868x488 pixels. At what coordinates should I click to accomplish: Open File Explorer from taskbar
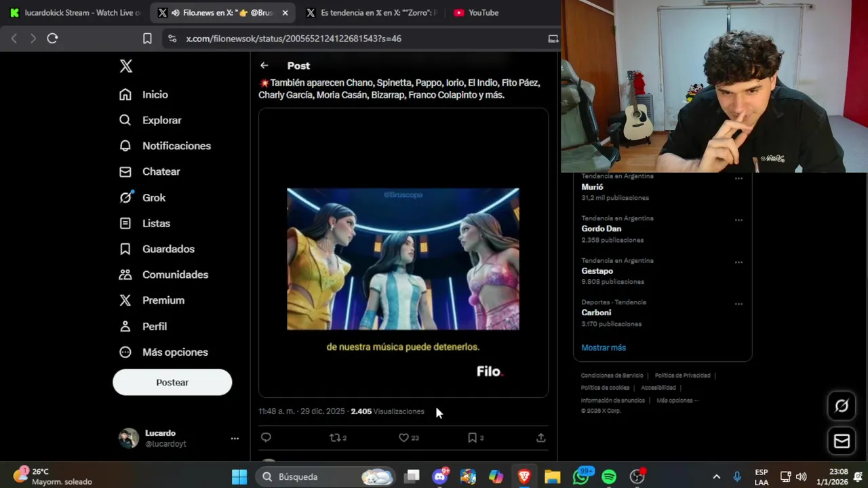(x=552, y=476)
